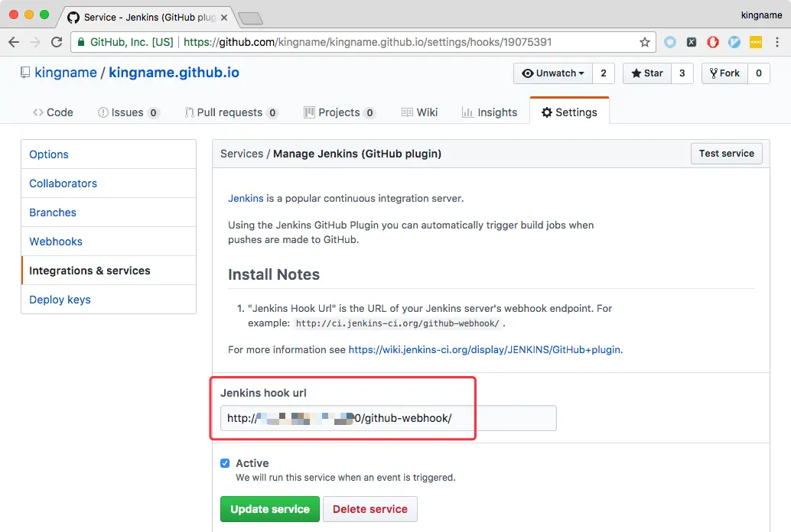Open the red Opera-style extension icon
This screenshot has width=791, height=532.
tap(713, 42)
